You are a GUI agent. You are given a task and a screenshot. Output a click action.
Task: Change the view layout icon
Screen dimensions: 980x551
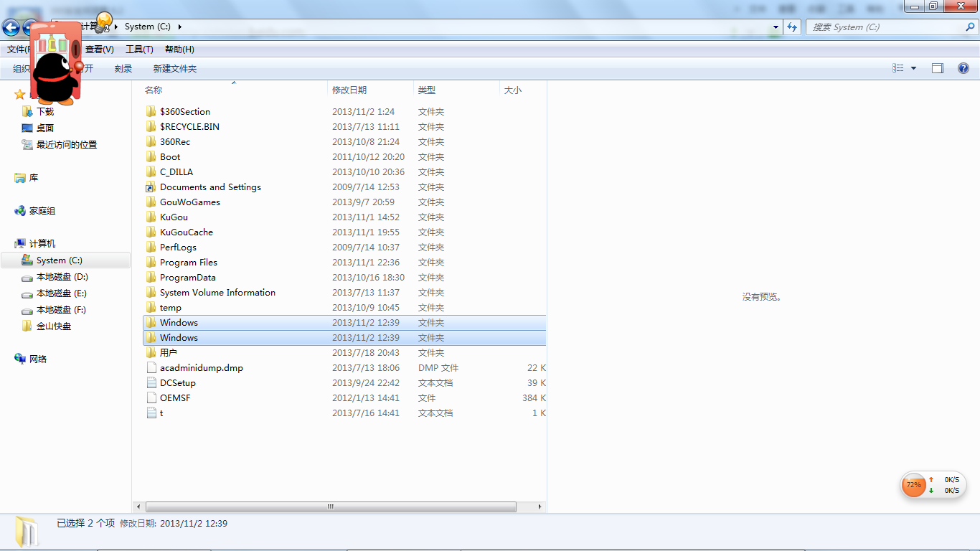[898, 68]
